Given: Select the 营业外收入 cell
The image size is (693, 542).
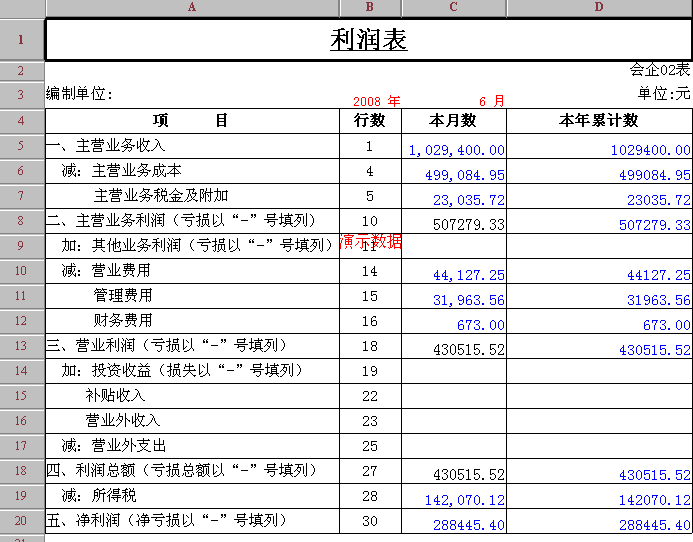Looking at the screenshot, I should point(192,421).
